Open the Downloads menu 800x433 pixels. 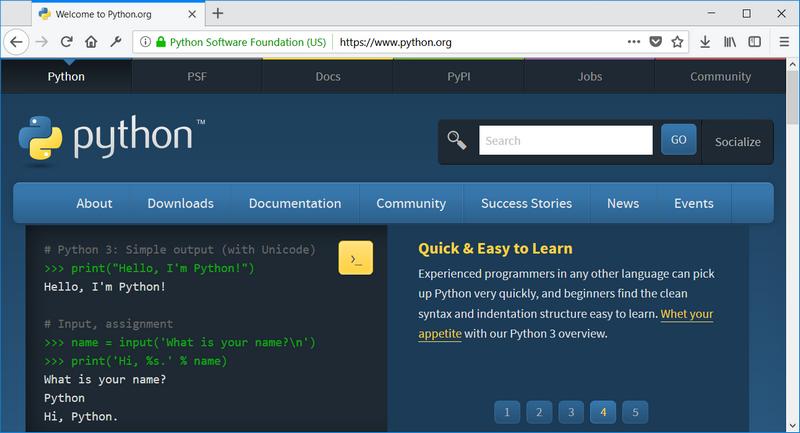pyautogui.click(x=181, y=203)
